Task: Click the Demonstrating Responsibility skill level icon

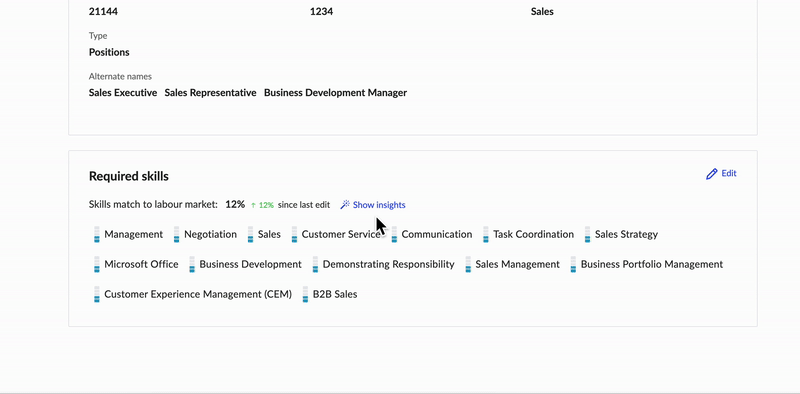Action: tap(315, 264)
